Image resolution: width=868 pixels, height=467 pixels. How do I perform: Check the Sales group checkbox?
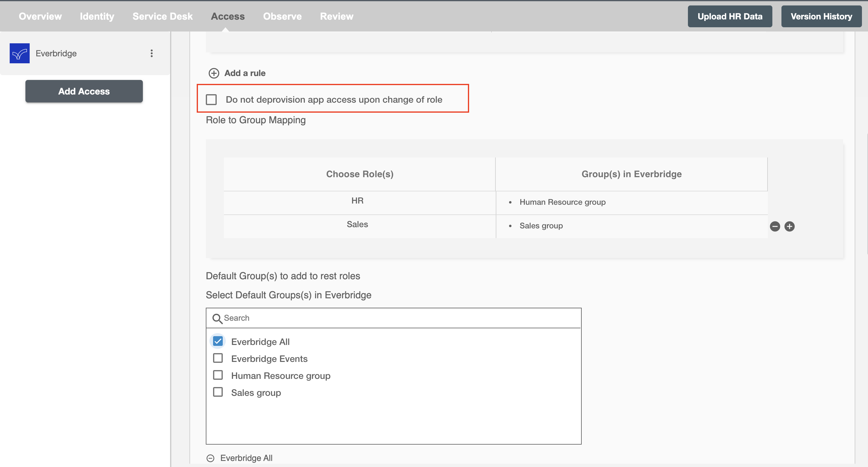218,392
